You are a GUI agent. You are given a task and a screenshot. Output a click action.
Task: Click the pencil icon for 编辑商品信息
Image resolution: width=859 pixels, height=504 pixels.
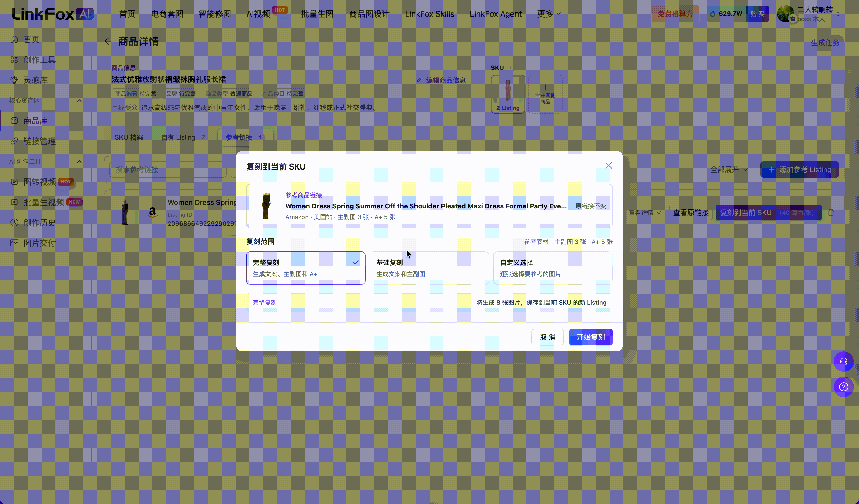coord(419,80)
